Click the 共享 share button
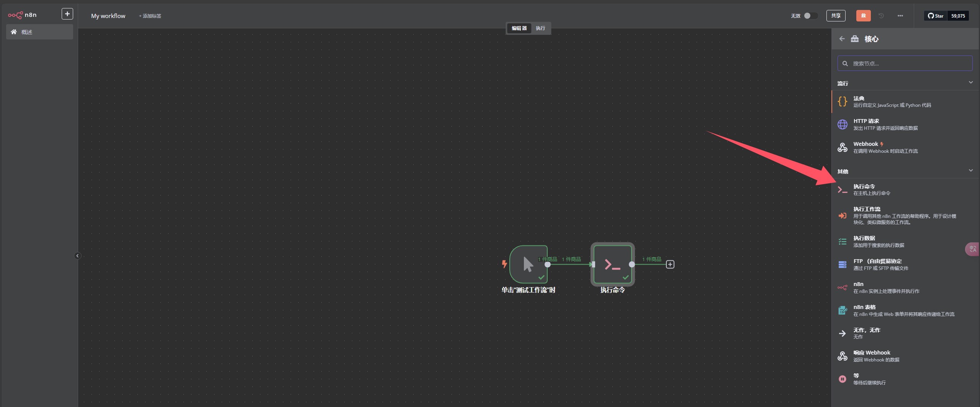980x407 pixels. click(836, 16)
